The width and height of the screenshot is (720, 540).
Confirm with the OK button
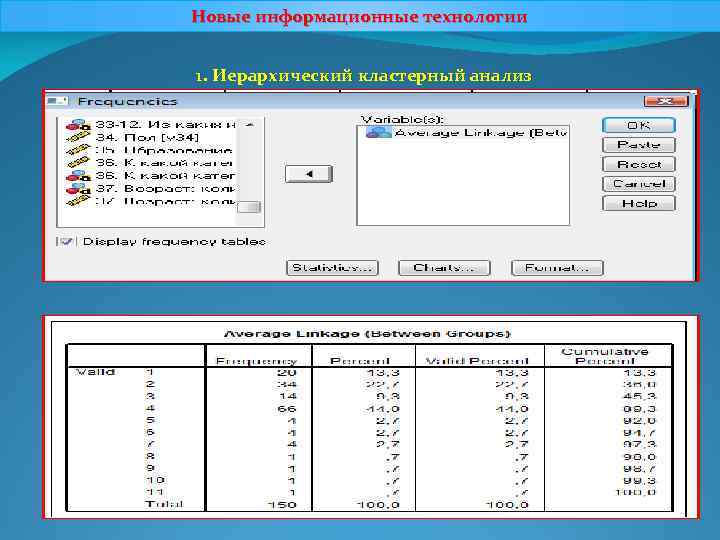tap(639, 125)
